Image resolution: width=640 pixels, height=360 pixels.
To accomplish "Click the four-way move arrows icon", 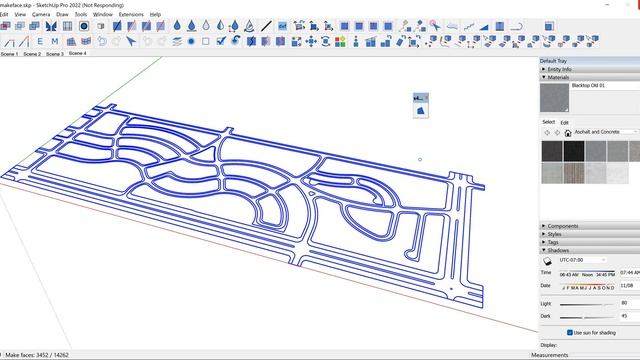I will [311, 42].
